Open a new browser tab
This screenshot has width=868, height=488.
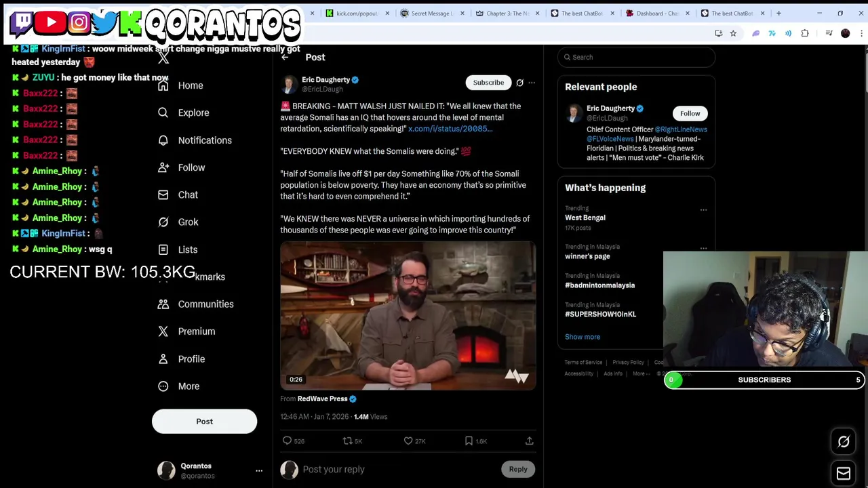tap(778, 13)
